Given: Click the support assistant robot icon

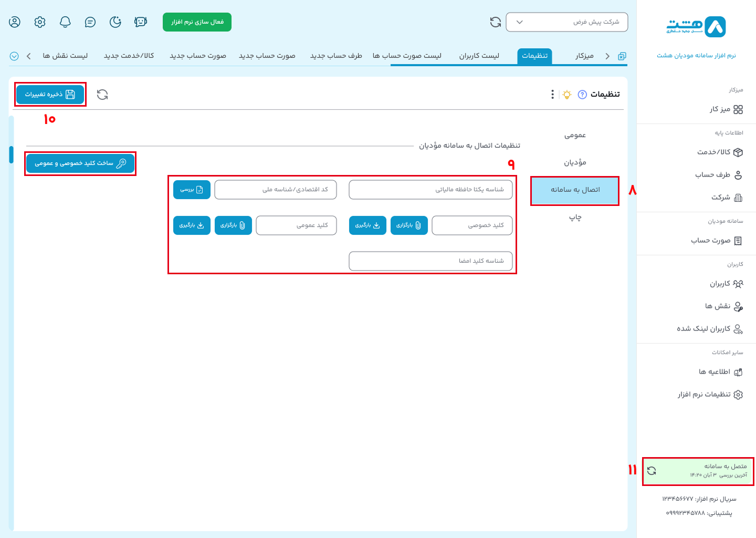Looking at the screenshot, I should [x=140, y=22].
